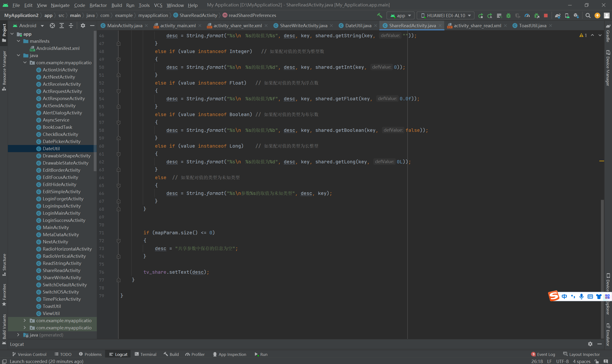Toggle fold marker at line 49
Image resolution: width=612 pixels, height=364 pixels.
click(x=119, y=59)
